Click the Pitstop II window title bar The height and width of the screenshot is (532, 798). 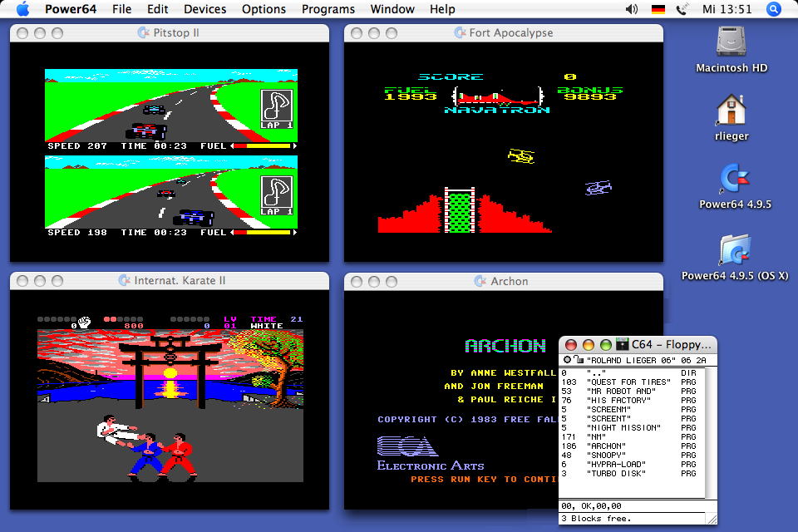point(170,32)
